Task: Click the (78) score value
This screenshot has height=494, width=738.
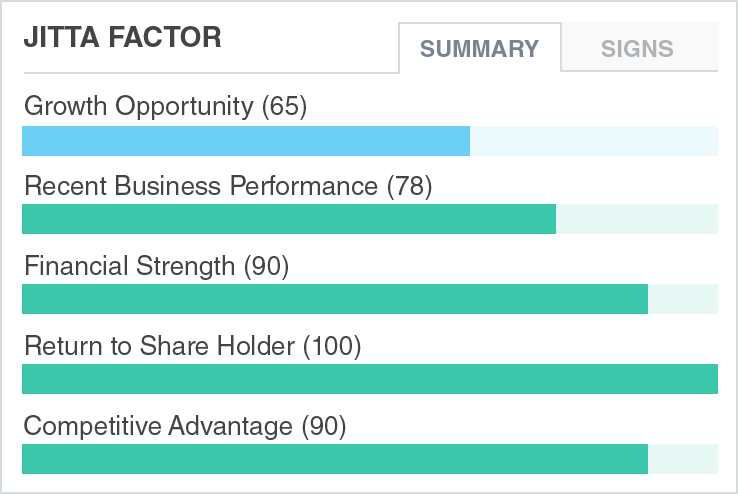Action: 409,186
